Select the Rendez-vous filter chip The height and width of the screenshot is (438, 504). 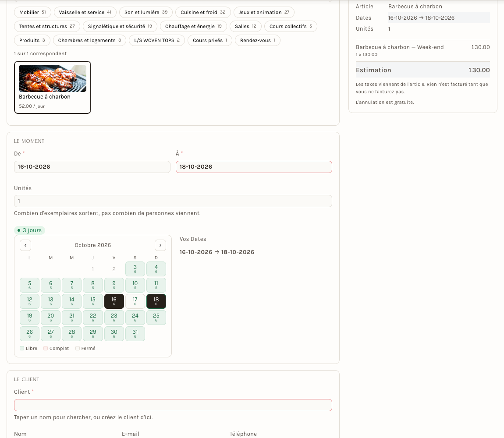click(x=257, y=40)
